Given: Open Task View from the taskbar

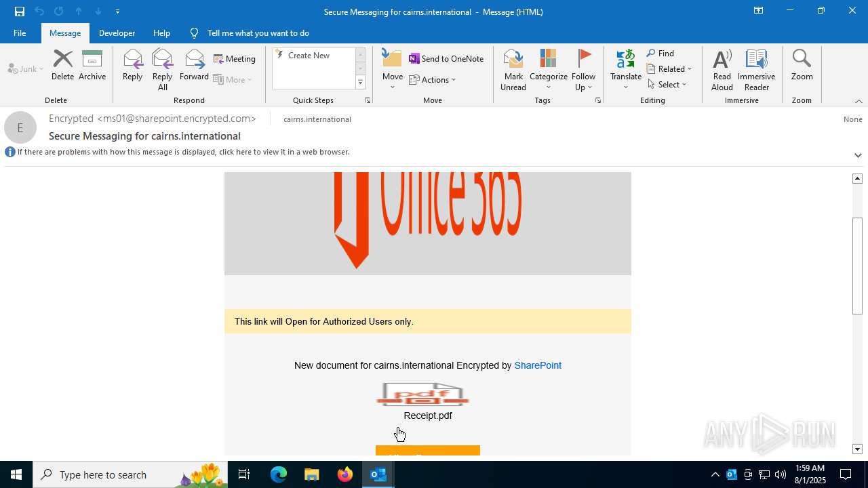Looking at the screenshot, I should (x=244, y=474).
